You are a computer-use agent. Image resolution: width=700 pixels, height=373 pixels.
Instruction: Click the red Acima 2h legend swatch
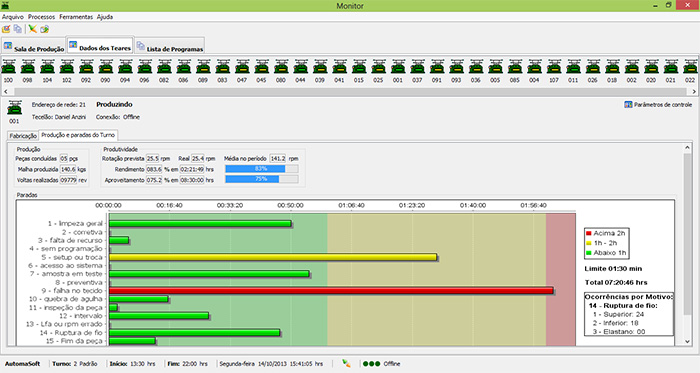[x=588, y=233]
